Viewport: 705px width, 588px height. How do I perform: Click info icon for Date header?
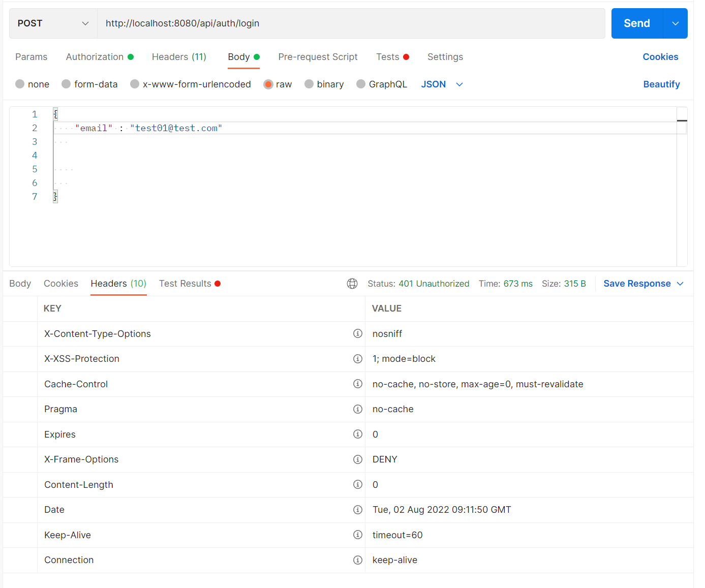click(x=358, y=510)
